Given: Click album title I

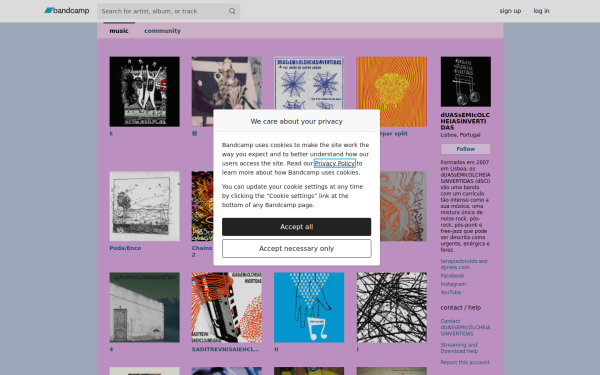Looking at the screenshot, I should 357,349.
